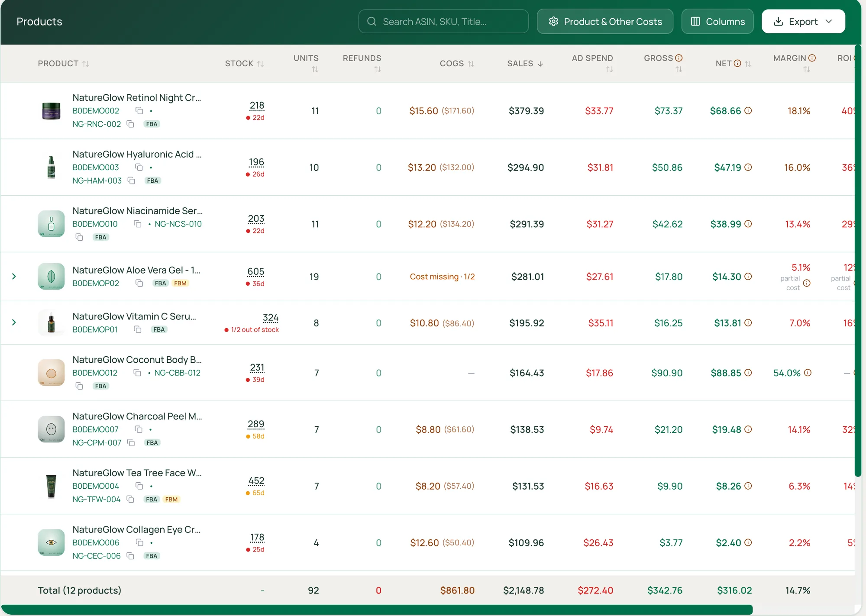Click Coconut Body Butter product thumbnail

point(51,373)
